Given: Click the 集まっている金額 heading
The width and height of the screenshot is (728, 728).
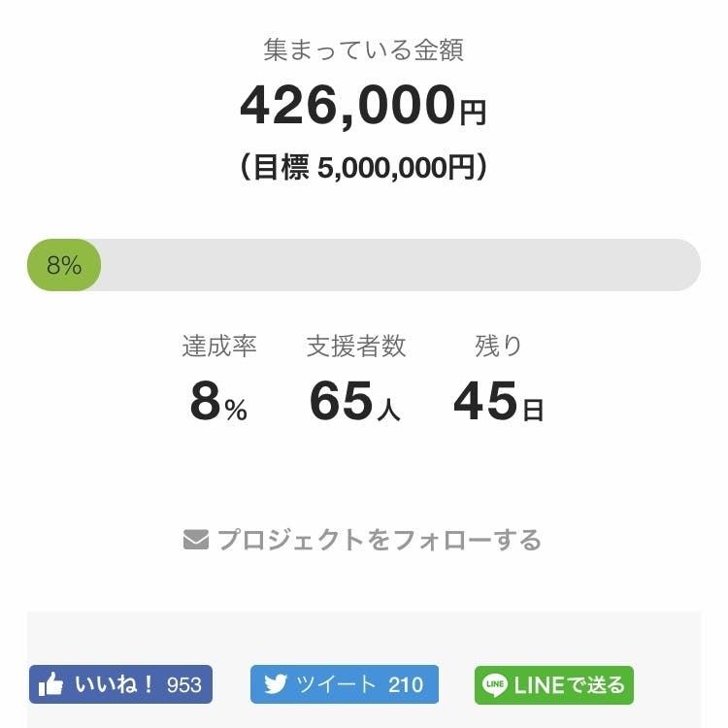Looking at the screenshot, I should pos(364,50).
